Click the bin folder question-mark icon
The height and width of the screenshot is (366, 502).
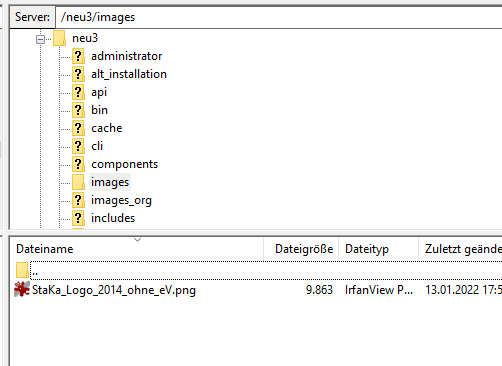[x=78, y=110]
